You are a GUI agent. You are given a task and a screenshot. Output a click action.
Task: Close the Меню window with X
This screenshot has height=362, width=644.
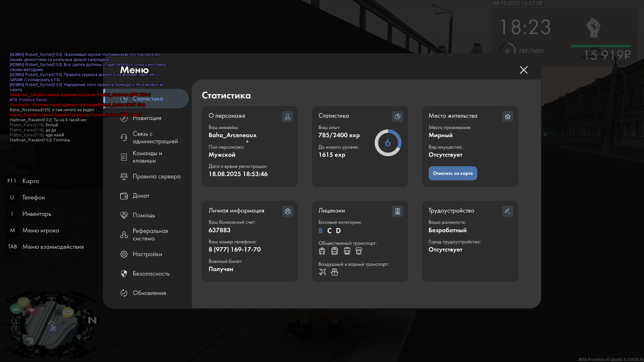click(524, 70)
